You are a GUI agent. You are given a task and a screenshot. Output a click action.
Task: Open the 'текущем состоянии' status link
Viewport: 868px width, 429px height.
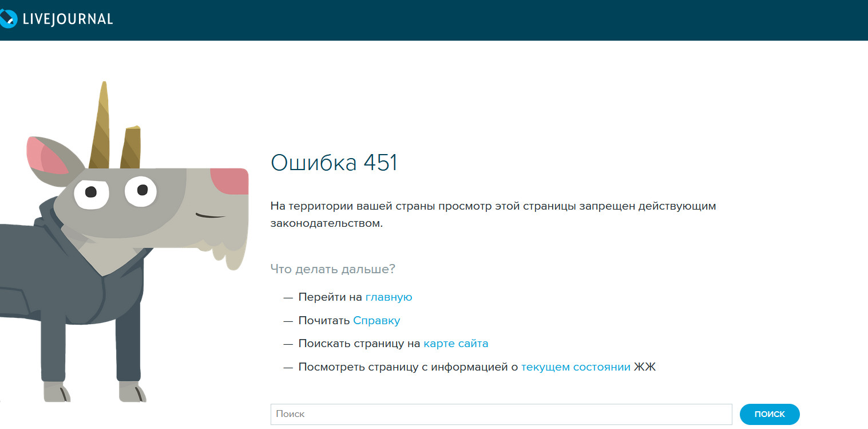pos(576,367)
